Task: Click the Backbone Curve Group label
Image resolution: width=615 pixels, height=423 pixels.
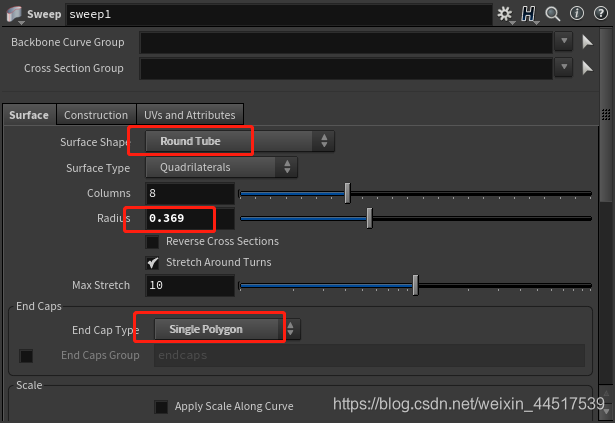Action: 67,42
